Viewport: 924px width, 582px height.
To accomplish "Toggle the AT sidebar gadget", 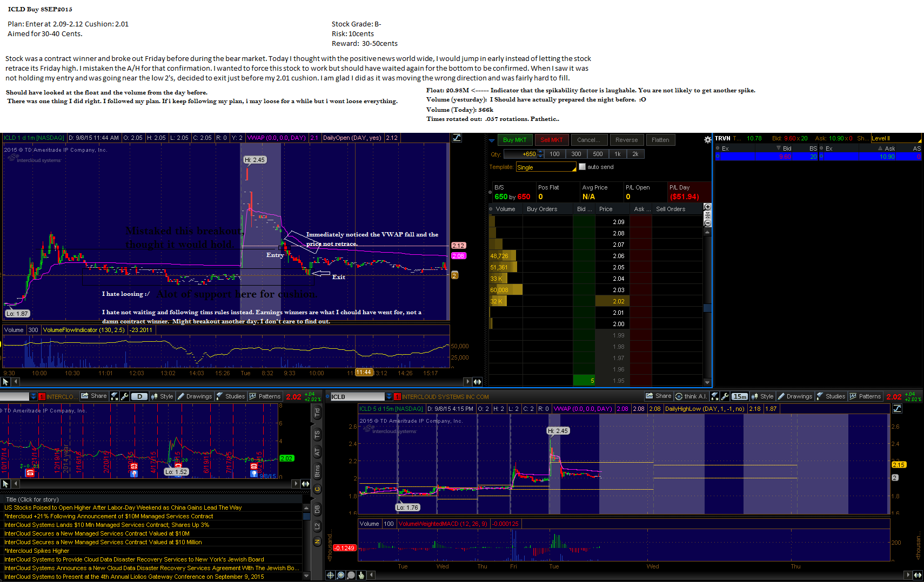I will tap(317, 452).
